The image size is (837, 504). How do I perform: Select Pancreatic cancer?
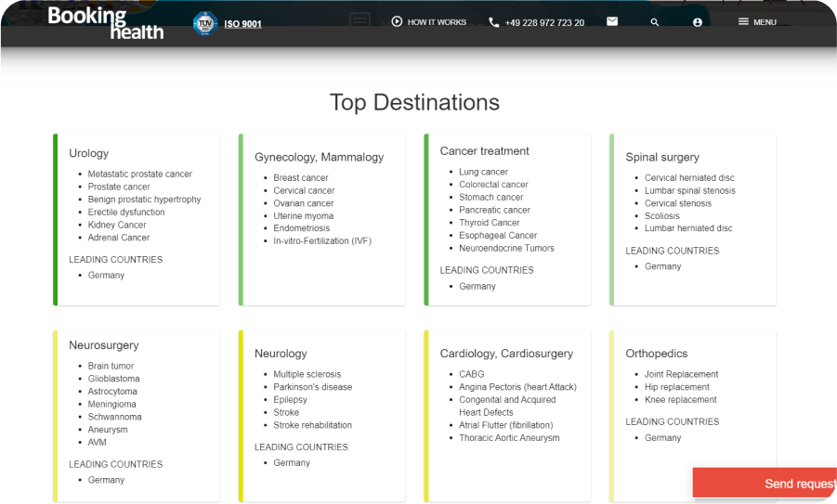click(x=495, y=210)
